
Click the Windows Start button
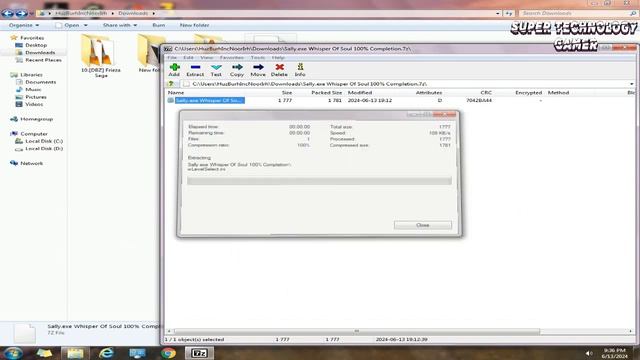pyautogui.click(x=13, y=353)
